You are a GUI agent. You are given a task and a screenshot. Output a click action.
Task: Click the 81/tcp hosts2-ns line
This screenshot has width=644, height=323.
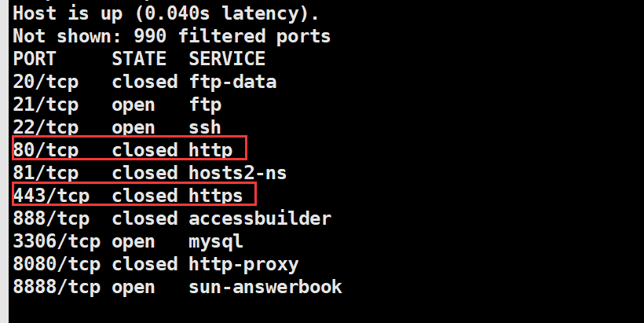150,173
